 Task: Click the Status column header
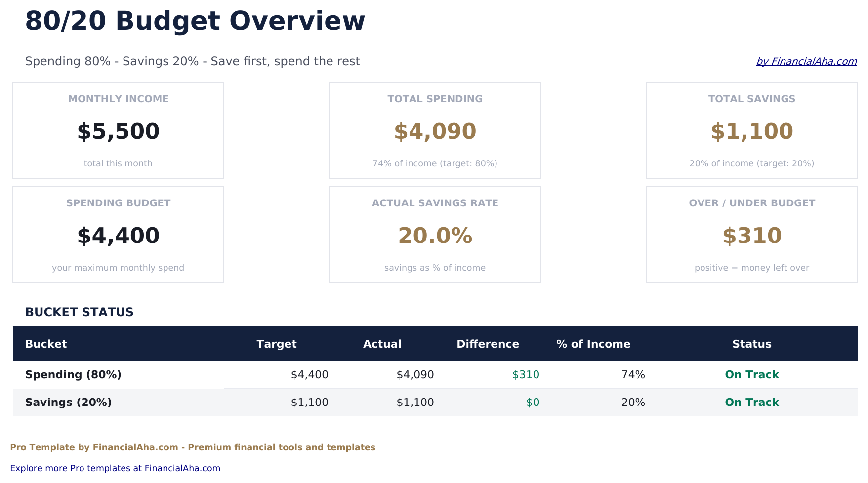click(751, 344)
